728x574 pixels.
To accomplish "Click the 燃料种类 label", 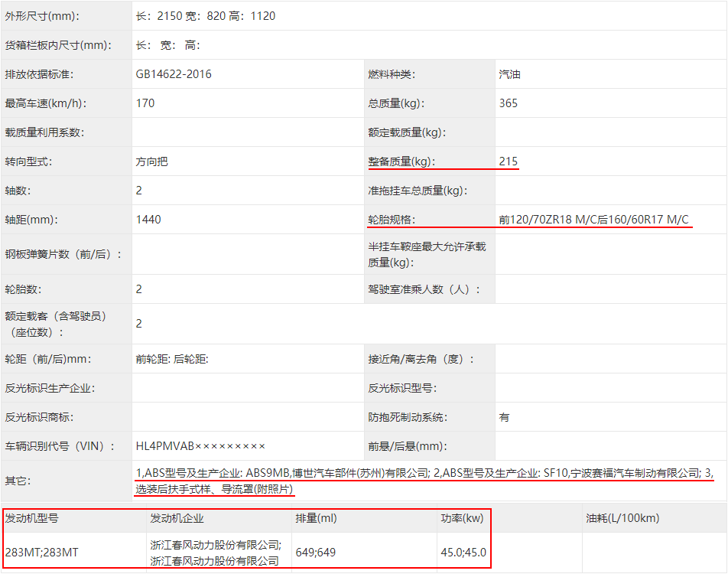I will (392, 74).
